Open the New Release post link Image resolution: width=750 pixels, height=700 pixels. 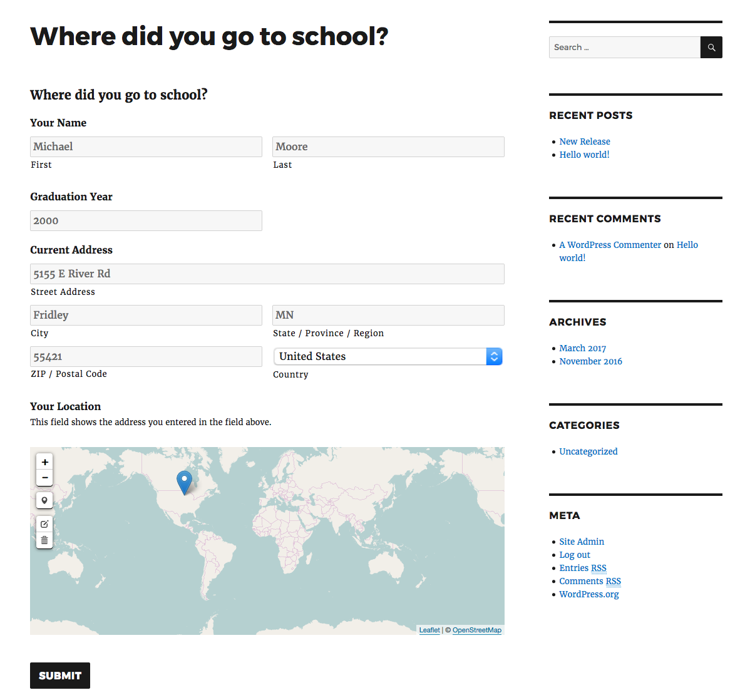click(x=585, y=142)
